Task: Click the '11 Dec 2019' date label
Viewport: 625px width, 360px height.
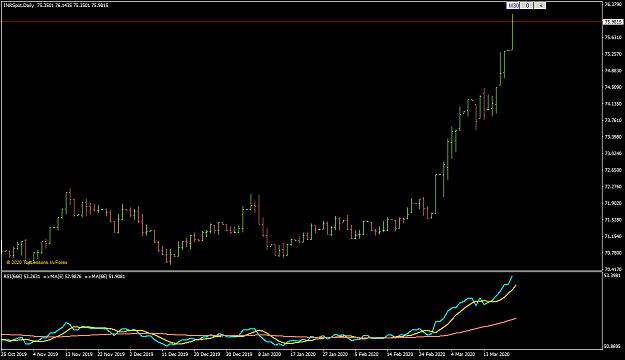Action: 175,354
